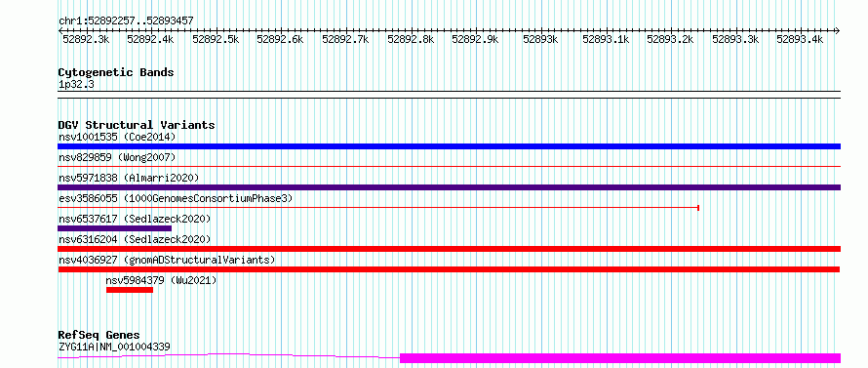Open the DGV Structural Variants track title
The height and width of the screenshot is (368, 868).
pos(137,125)
